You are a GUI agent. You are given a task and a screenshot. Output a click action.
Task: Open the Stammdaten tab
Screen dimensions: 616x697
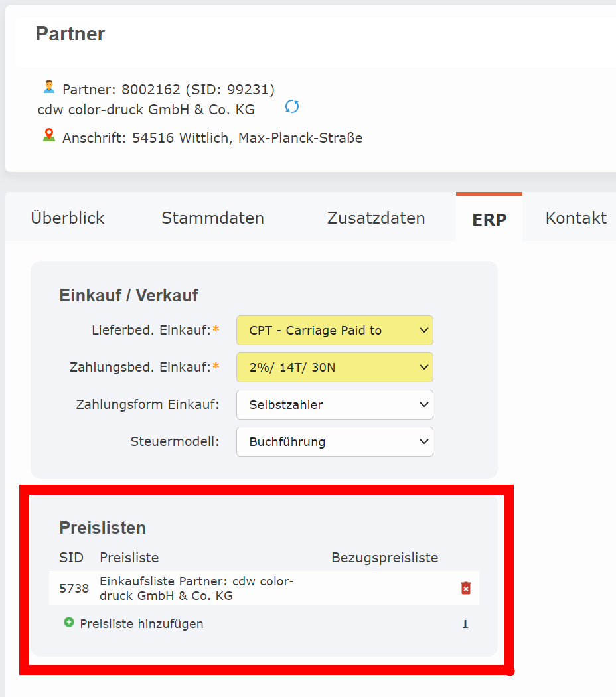[x=212, y=217]
